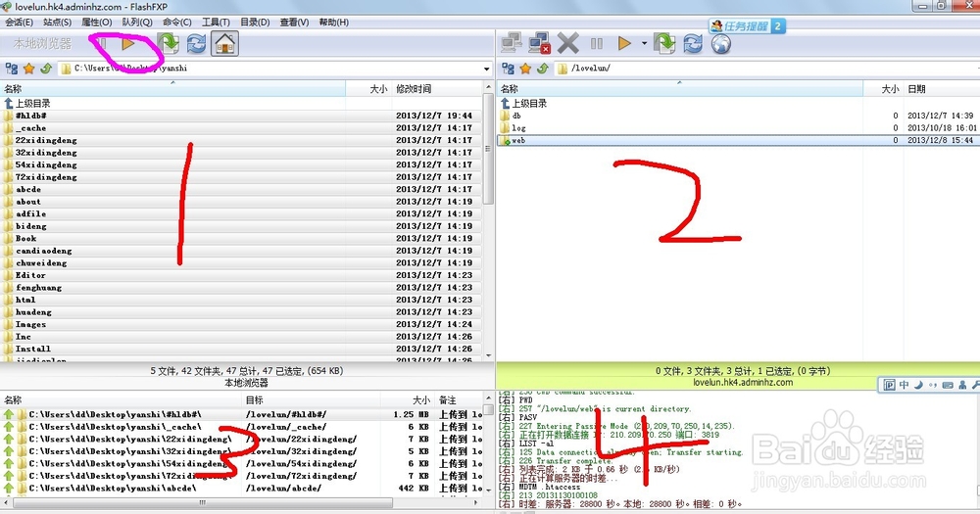980x514 pixels.
Task: Open the 属性(O) menu
Action: pos(97,22)
